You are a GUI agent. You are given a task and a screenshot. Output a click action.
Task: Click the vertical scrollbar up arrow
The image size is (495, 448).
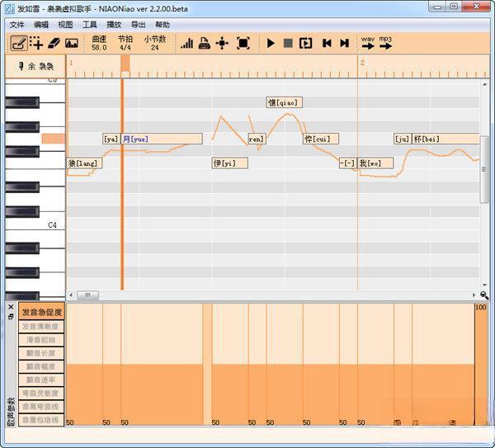(484, 84)
